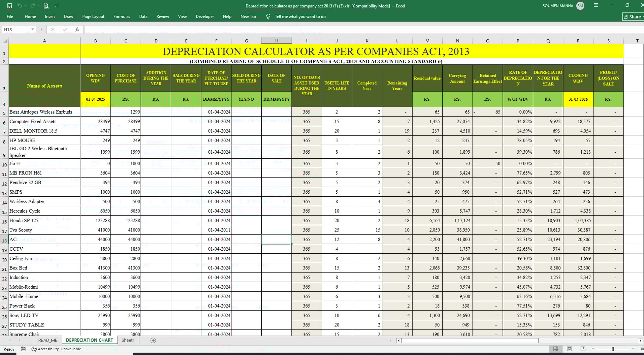Image resolution: width=644 pixels, height=355 pixels.
Task: Click the Save icon in Quick Access Toolbar
Action: point(10,6)
